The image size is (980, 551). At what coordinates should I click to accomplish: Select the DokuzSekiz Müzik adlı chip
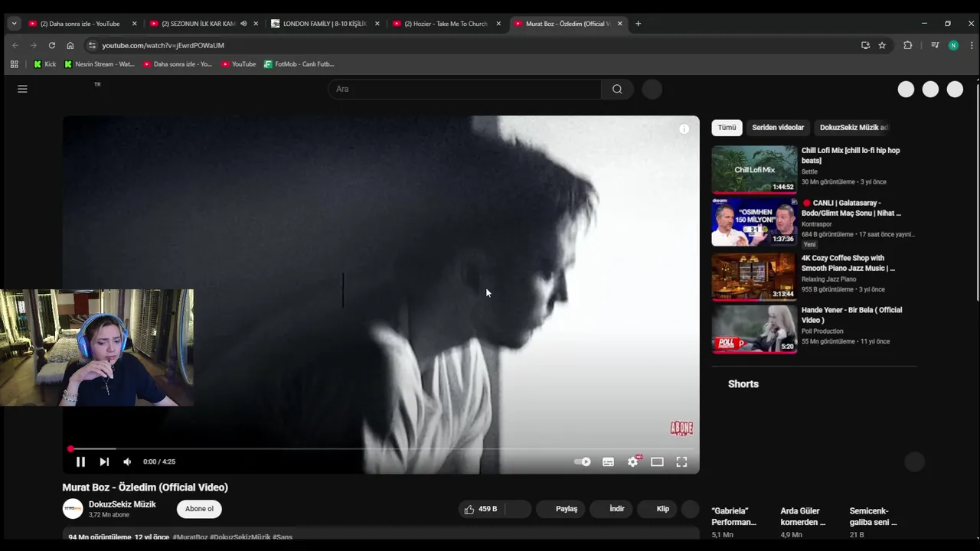pos(854,128)
